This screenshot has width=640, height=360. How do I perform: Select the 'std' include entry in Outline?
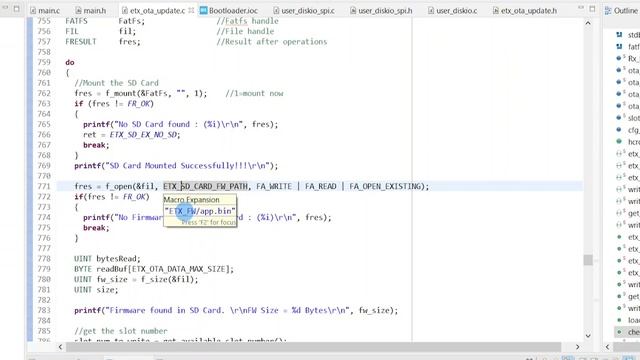(x=628, y=35)
